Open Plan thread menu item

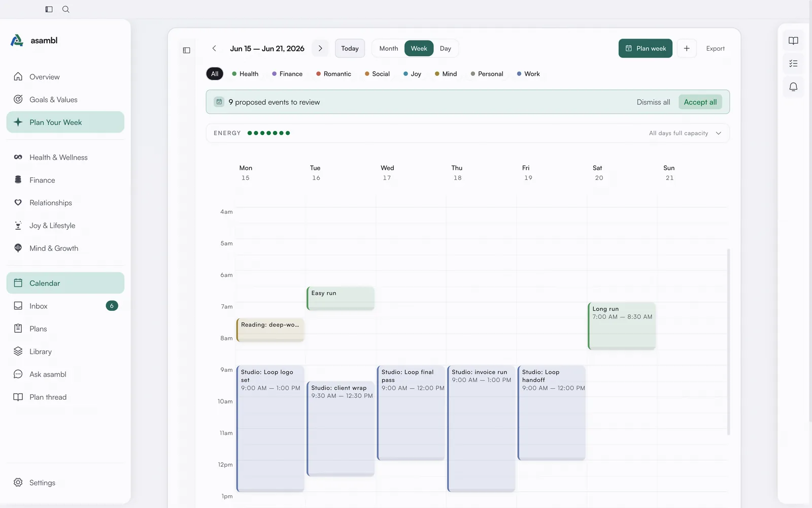tap(65, 397)
